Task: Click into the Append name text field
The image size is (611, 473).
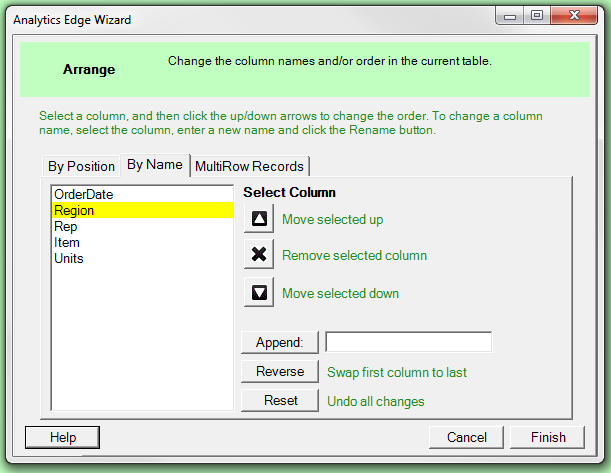Action: [x=408, y=342]
